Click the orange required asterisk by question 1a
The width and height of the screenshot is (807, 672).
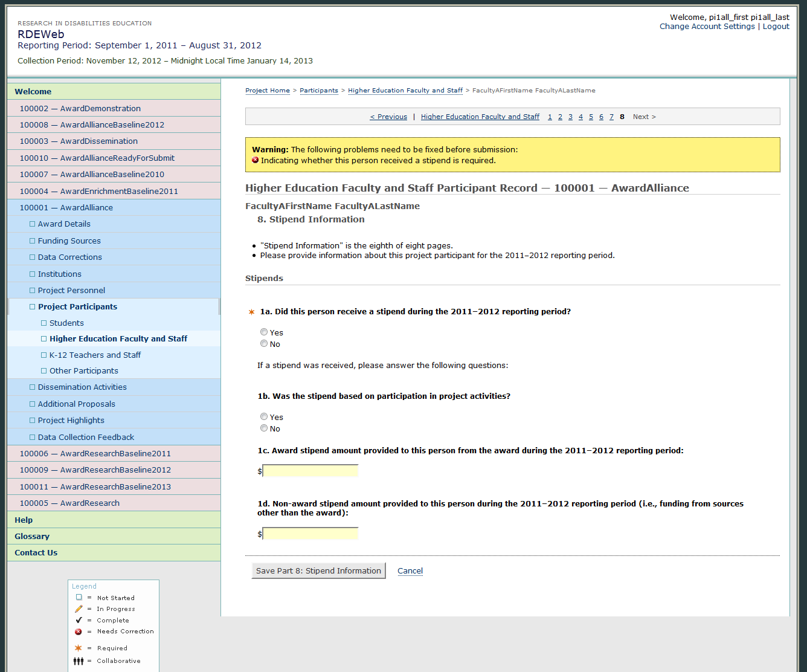point(251,312)
